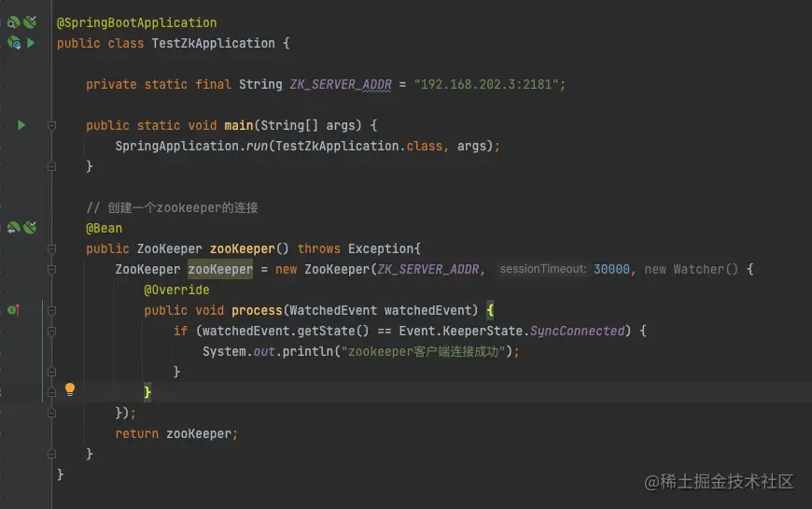The width and height of the screenshot is (812, 509).
Task: Click the @SpringBootApplication annotation
Action: [x=136, y=22]
